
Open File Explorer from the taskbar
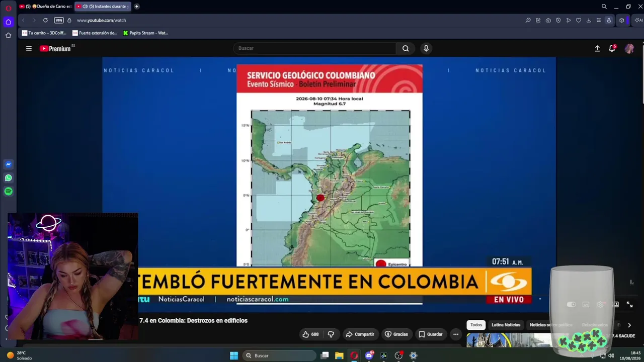(x=339, y=355)
